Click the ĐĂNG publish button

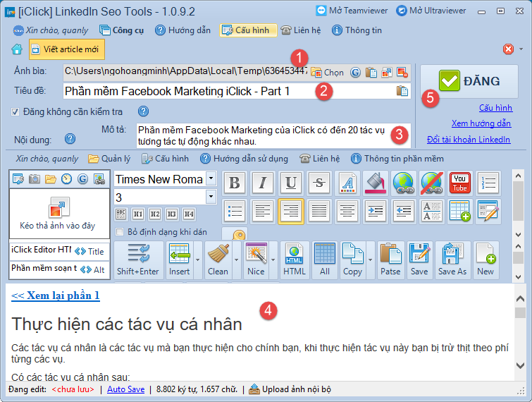pyautogui.click(x=469, y=81)
